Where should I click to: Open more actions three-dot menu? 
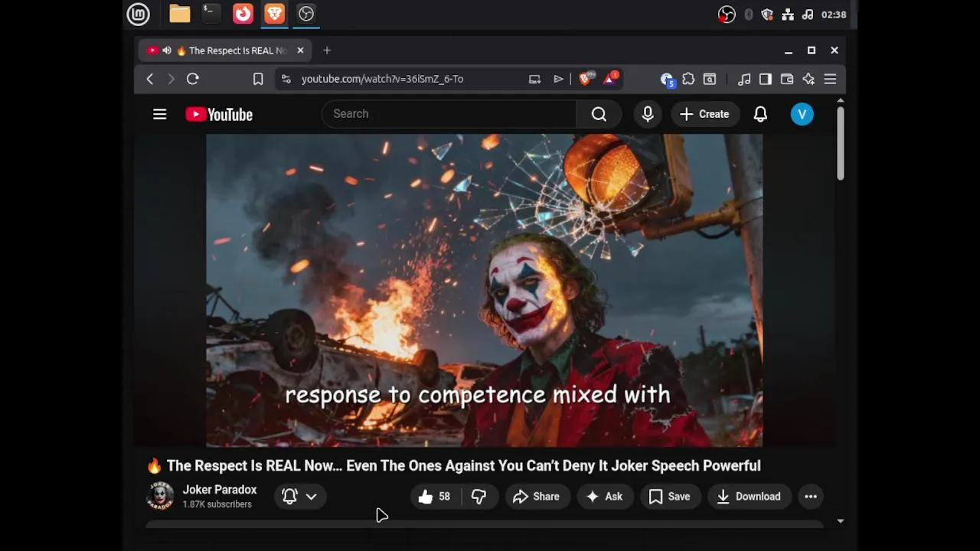point(811,497)
